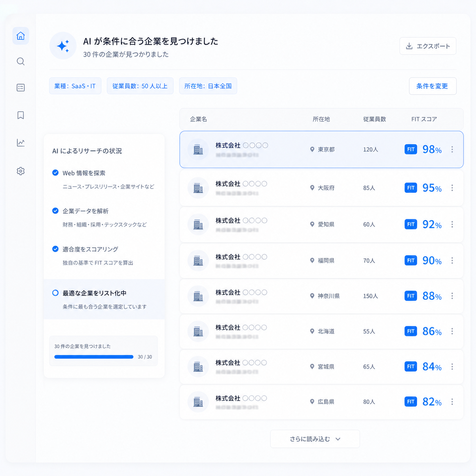Click the '条件を変更' button
The width and height of the screenshot is (476, 476).
[432, 86]
